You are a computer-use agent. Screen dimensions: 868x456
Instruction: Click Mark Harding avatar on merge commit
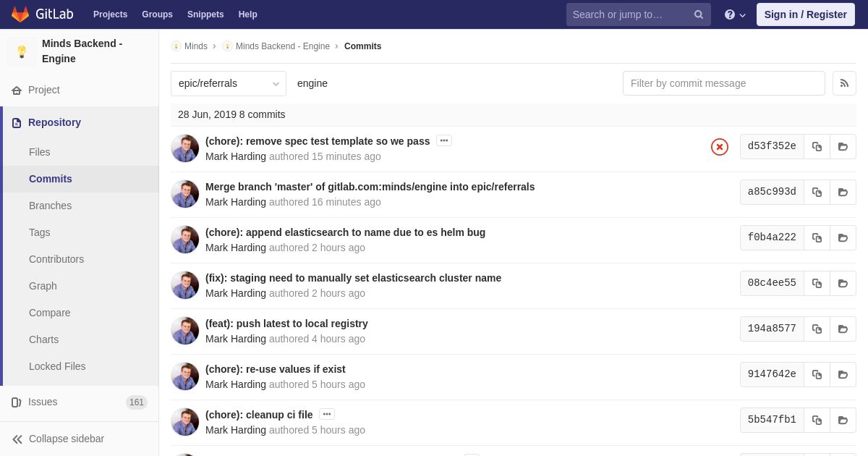[184, 194]
